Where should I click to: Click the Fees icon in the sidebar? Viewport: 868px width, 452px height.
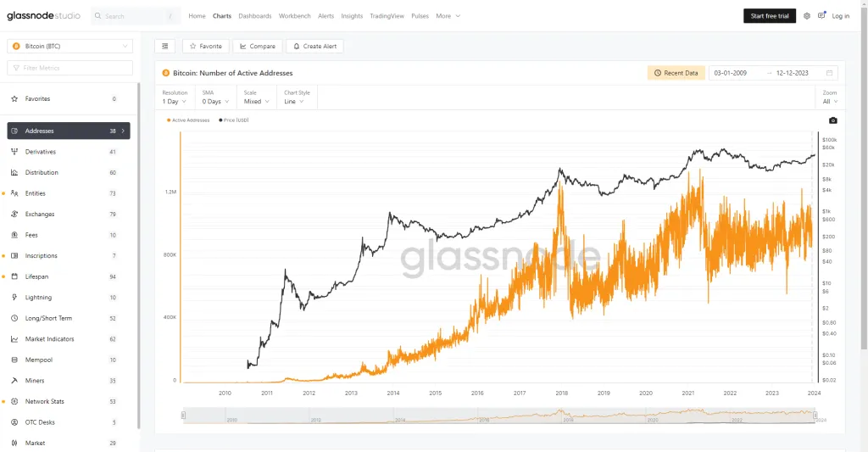(x=15, y=235)
